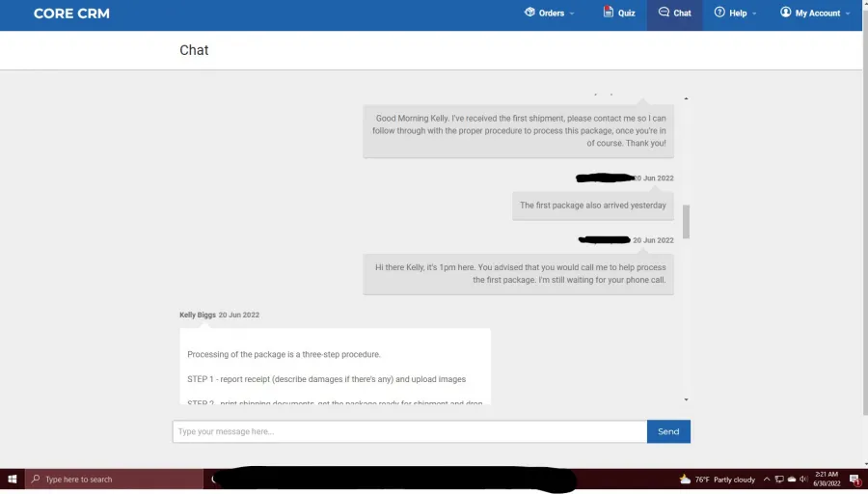Expand the My Account dropdown arrow
868x494 pixels.
pos(848,14)
